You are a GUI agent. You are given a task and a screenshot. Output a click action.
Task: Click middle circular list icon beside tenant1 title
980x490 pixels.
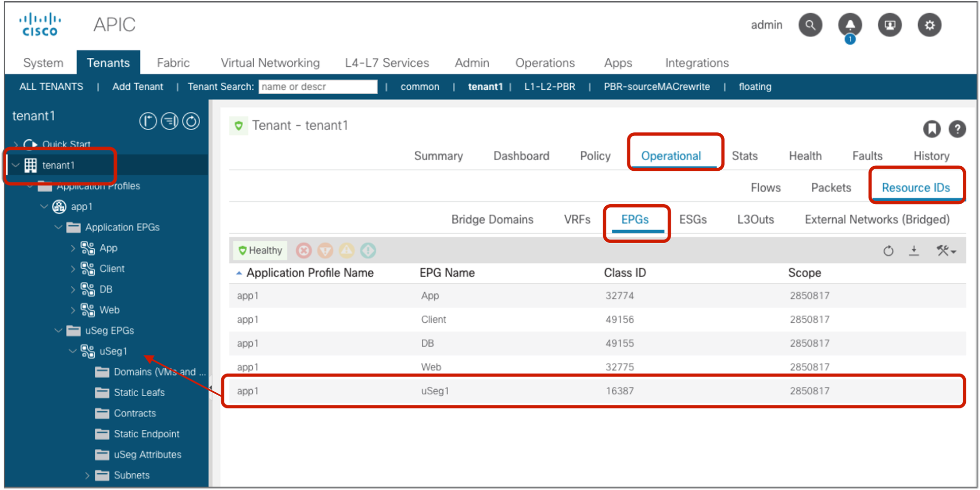point(170,121)
